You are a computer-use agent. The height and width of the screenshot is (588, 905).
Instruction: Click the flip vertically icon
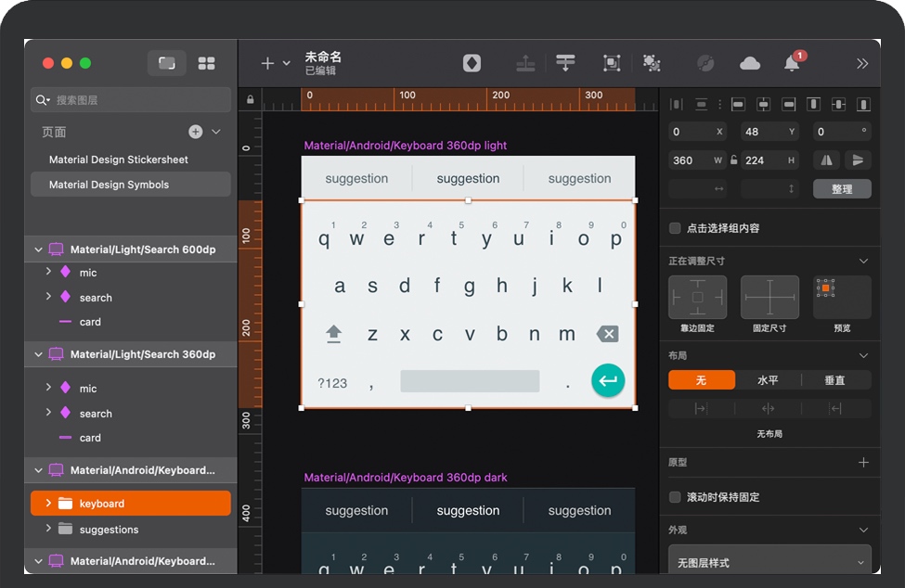[858, 160]
